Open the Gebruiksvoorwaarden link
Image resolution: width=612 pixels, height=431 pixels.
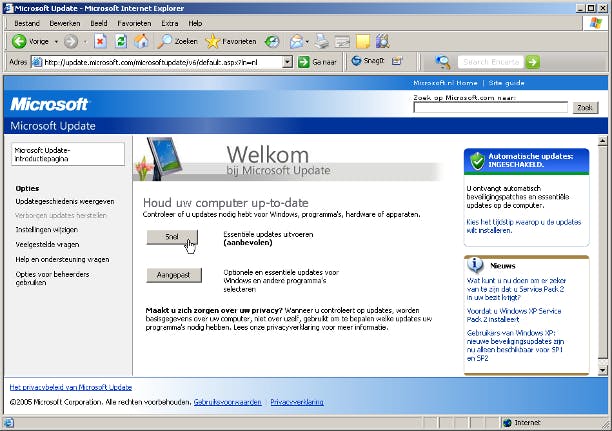point(228,402)
